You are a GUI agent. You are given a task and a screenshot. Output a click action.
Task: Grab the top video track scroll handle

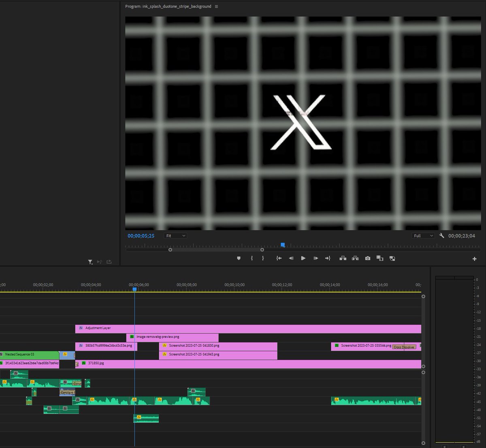(423, 297)
